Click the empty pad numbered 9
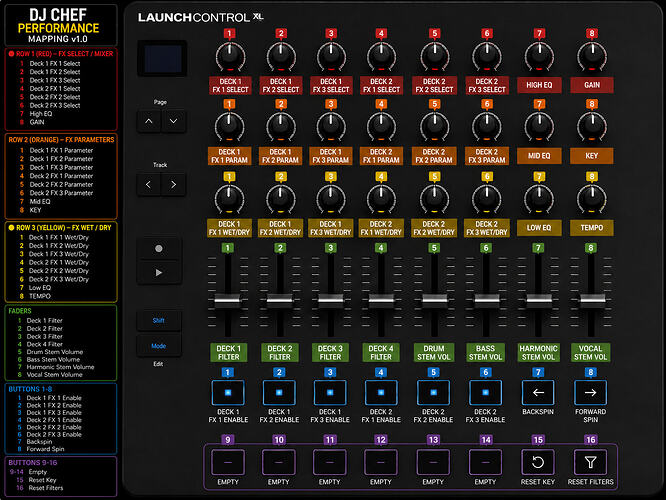 click(228, 462)
